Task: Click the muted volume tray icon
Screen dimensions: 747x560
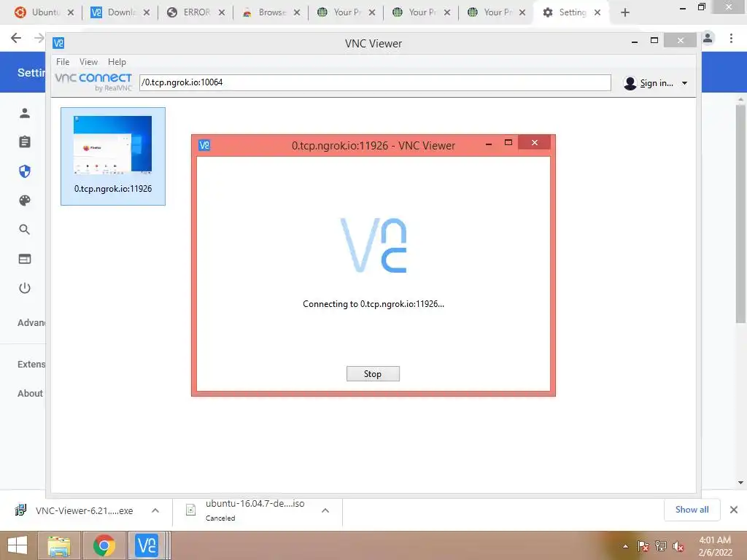Action: click(x=678, y=546)
